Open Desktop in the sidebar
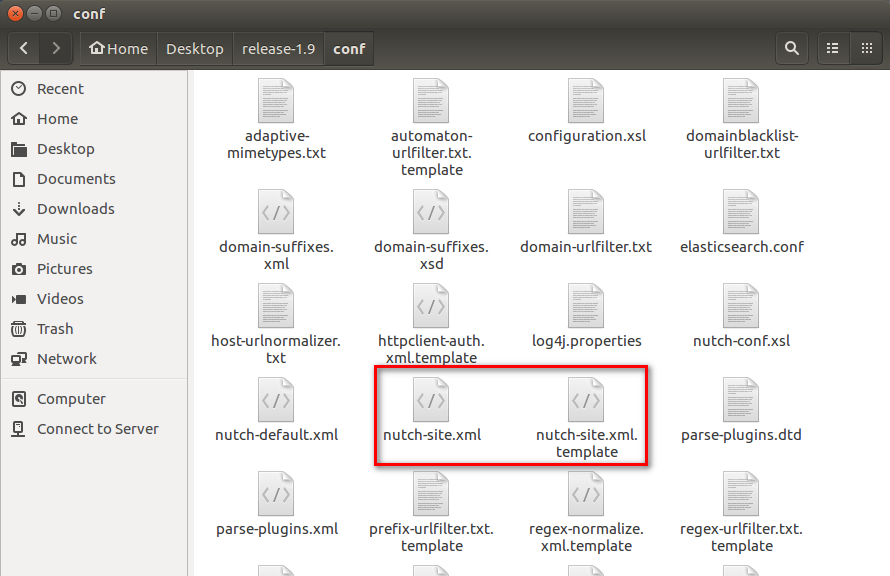This screenshot has height=576, width=890. tap(65, 149)
